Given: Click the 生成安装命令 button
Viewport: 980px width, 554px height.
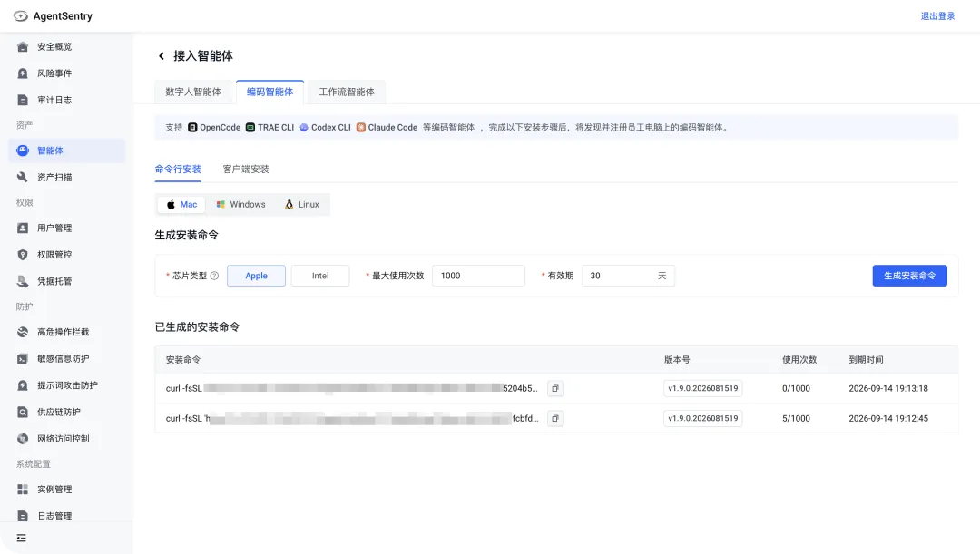Looking at the screenshot, I should pyautogui.click(x=909, y=276).
